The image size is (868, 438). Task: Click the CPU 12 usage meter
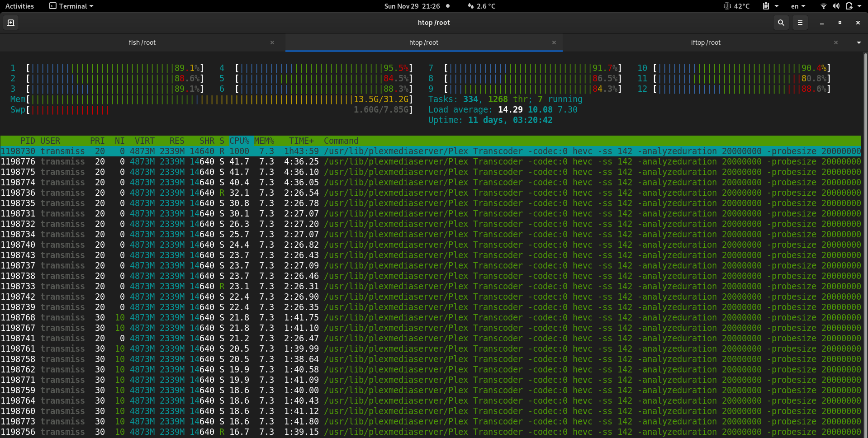pyautogui.click(x=734, y=89)
